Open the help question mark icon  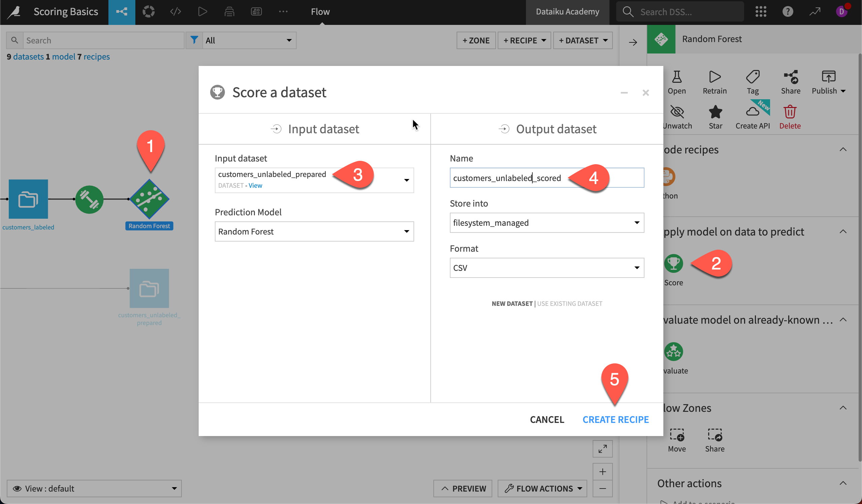click(788, 12)
